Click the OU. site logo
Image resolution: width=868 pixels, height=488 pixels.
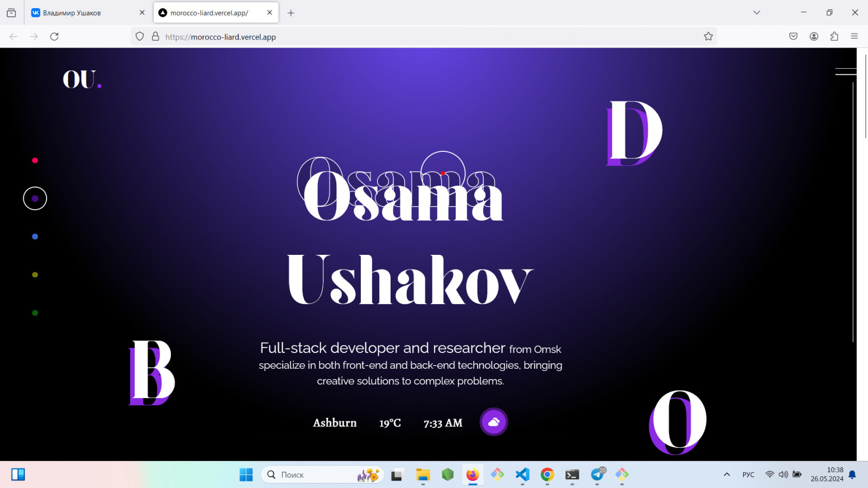(82, 79)
